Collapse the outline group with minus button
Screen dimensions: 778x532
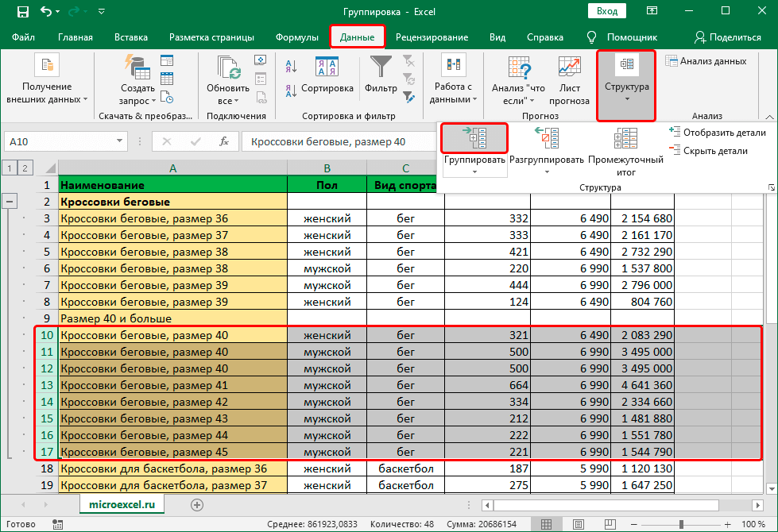10,202
